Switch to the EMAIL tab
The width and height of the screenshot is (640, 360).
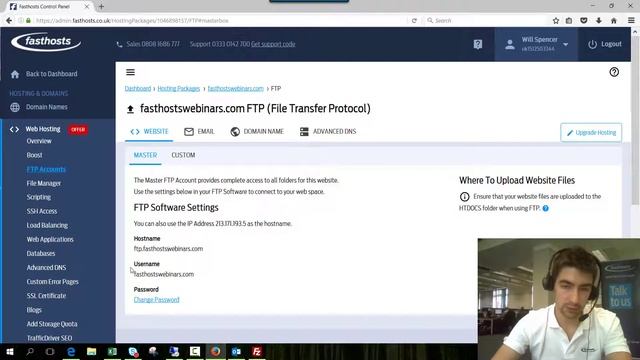point(199,131)
